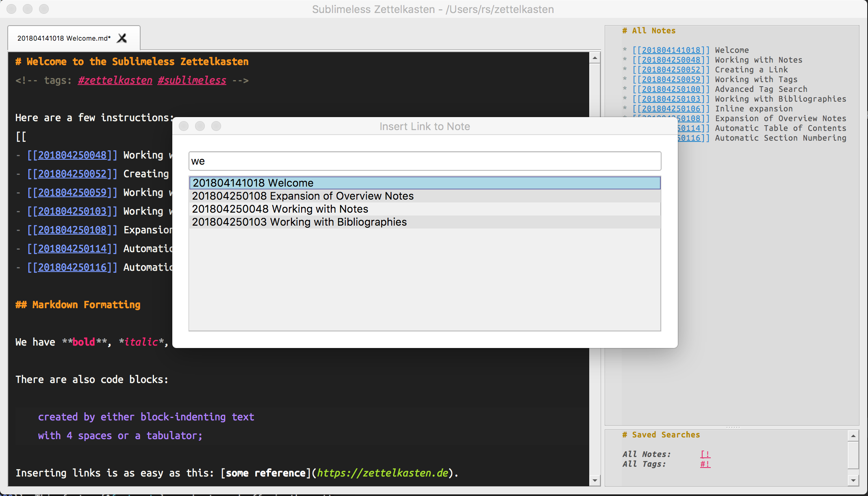
Task: Open the #sublimeless tag link
Action: (192, 80)
